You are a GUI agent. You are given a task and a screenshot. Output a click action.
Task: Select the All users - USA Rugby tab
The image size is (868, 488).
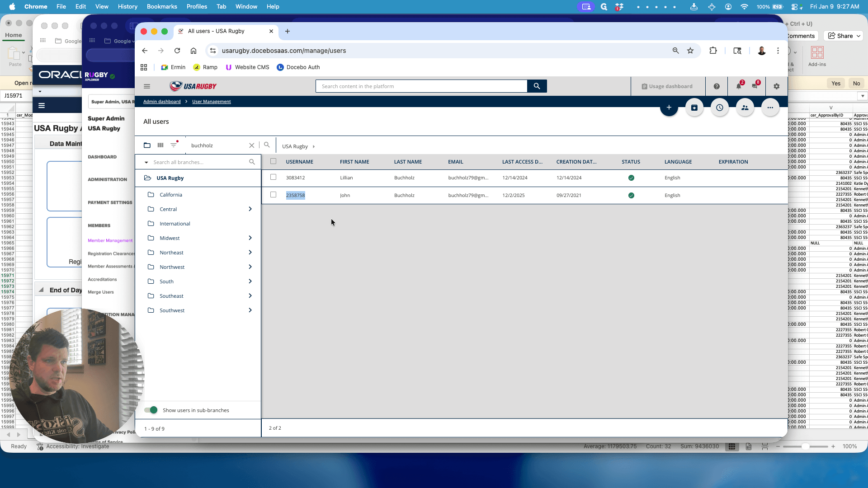[226, 31]
